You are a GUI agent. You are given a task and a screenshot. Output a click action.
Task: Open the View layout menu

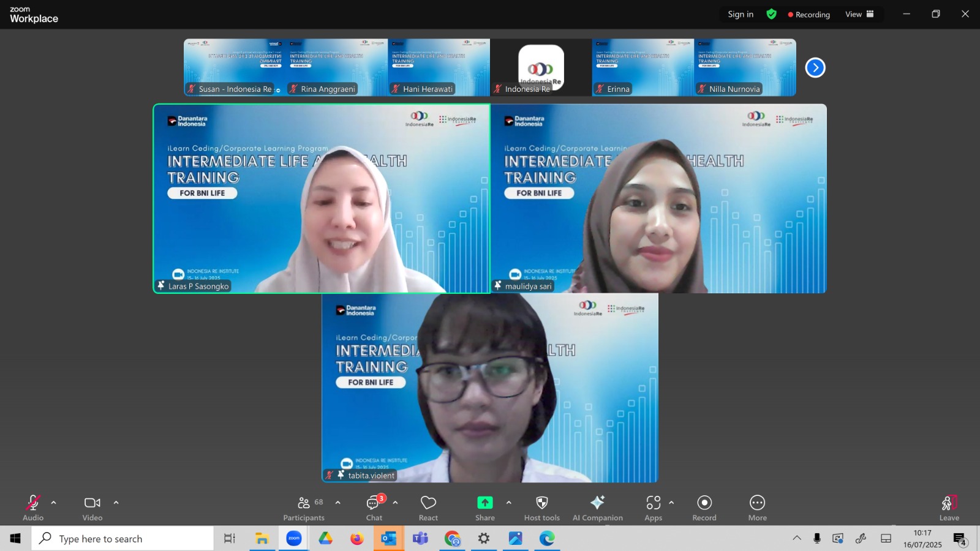coord(860,14)
